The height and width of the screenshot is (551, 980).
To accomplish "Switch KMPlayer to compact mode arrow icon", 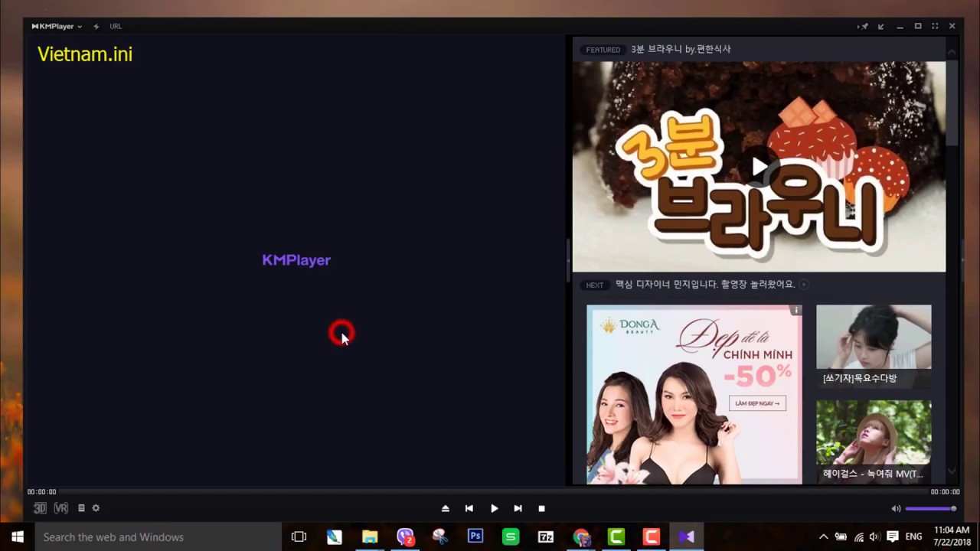I will tap(881, 26).
